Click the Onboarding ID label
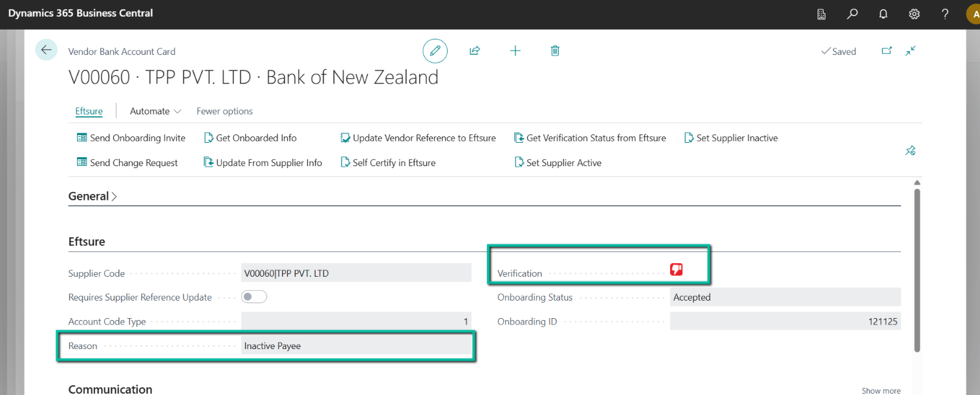 pos(527,321)
